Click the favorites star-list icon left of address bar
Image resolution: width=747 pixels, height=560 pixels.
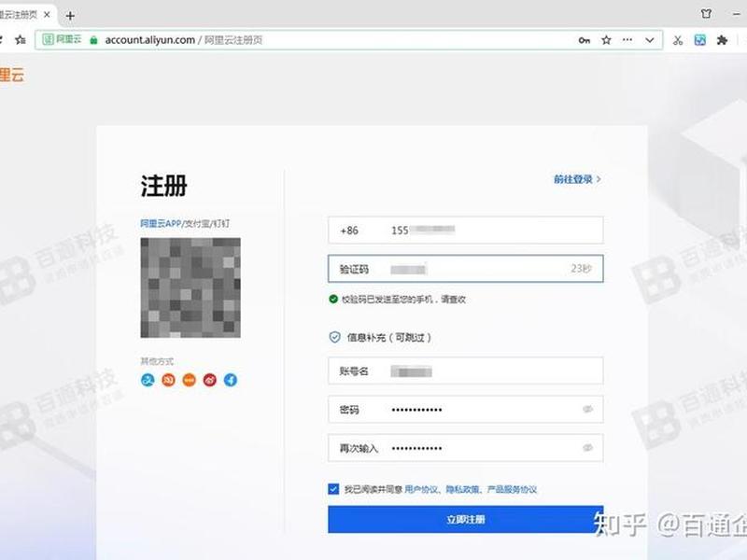(20, 40)
